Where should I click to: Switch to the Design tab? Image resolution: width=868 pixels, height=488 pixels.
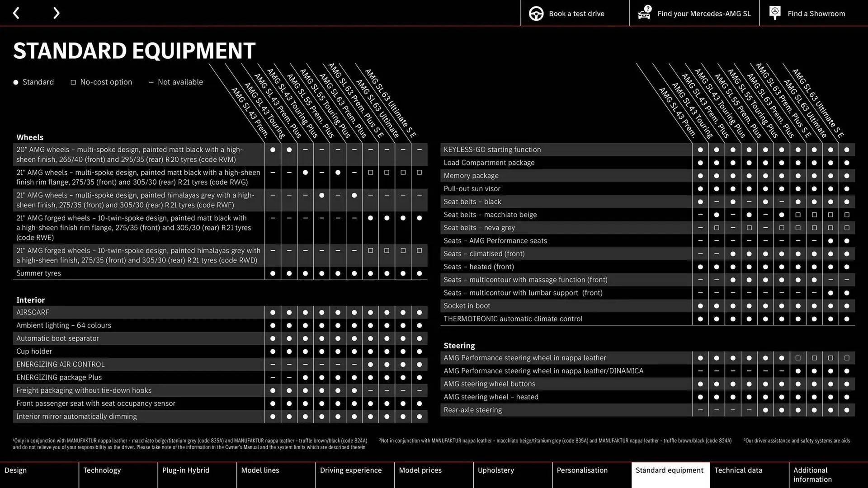pos(15,470)
